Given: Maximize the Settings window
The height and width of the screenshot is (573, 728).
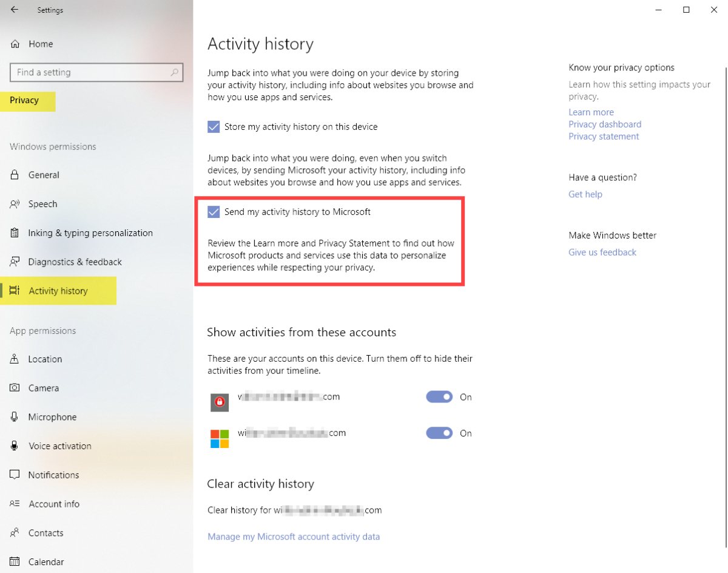Looking at the screenshot, I should point(686,10).
